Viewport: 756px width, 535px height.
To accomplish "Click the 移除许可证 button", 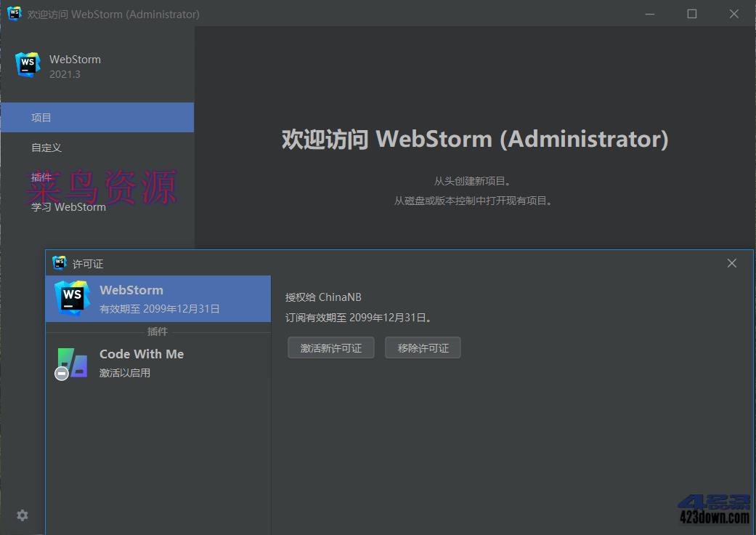I will click(423, 347).
